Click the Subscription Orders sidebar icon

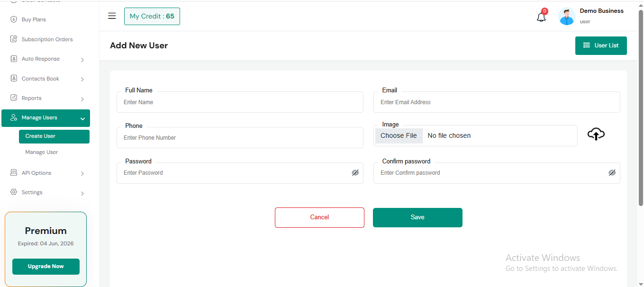(x=14, y=39)
